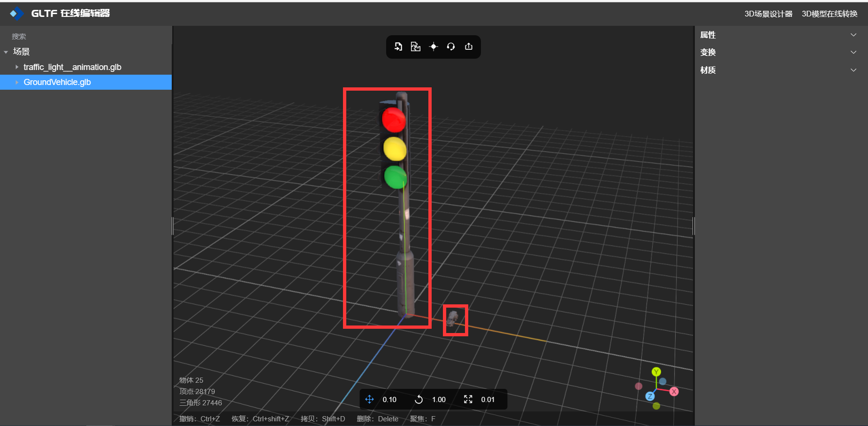Click the 拷贝: Shift+D hint
Screen dimensions: 868x426
(323, 419)
